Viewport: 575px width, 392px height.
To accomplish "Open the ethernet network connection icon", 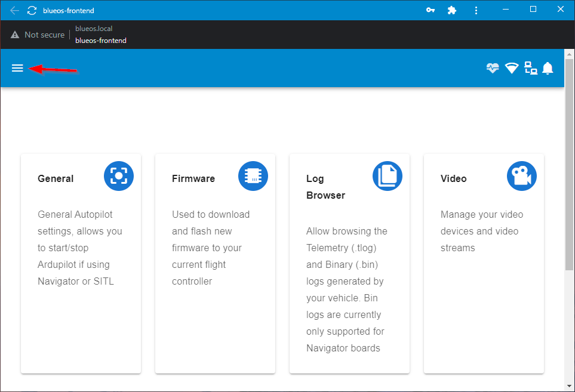I will pos(531,68).
